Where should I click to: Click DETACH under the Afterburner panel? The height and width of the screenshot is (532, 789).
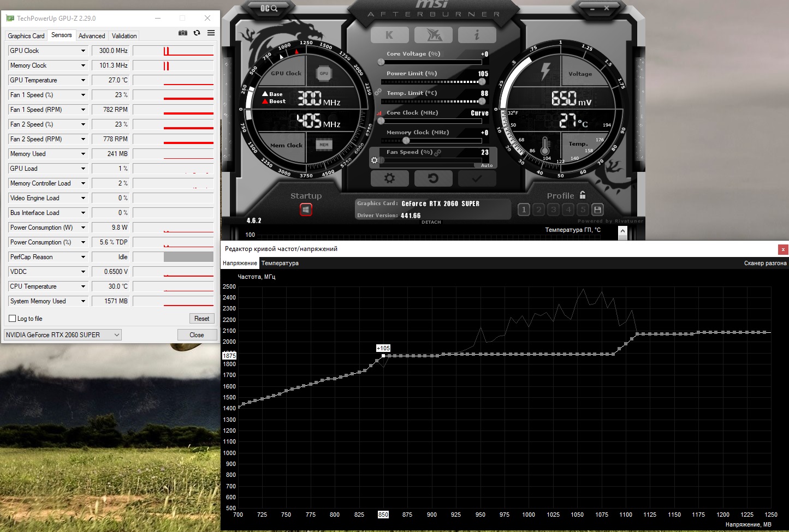pyautogui.click(x=431, y=222)
